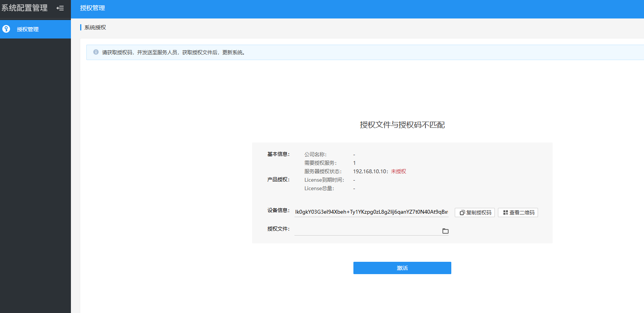644x313 pixels.
Task: Click the QR icon in 查看二维码
Action: point(505,213)
